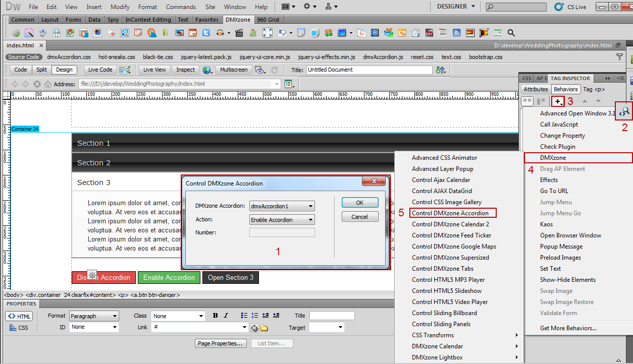Go back with browser navigation arrow
Image resolution: width=633 pixels, height=364 pixels.
[x=15, y=84]
